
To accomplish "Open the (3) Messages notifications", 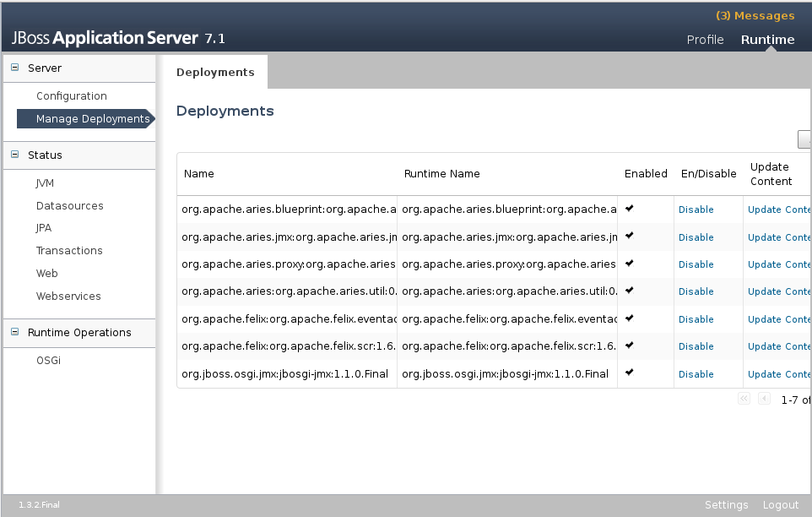I will 755,16.
